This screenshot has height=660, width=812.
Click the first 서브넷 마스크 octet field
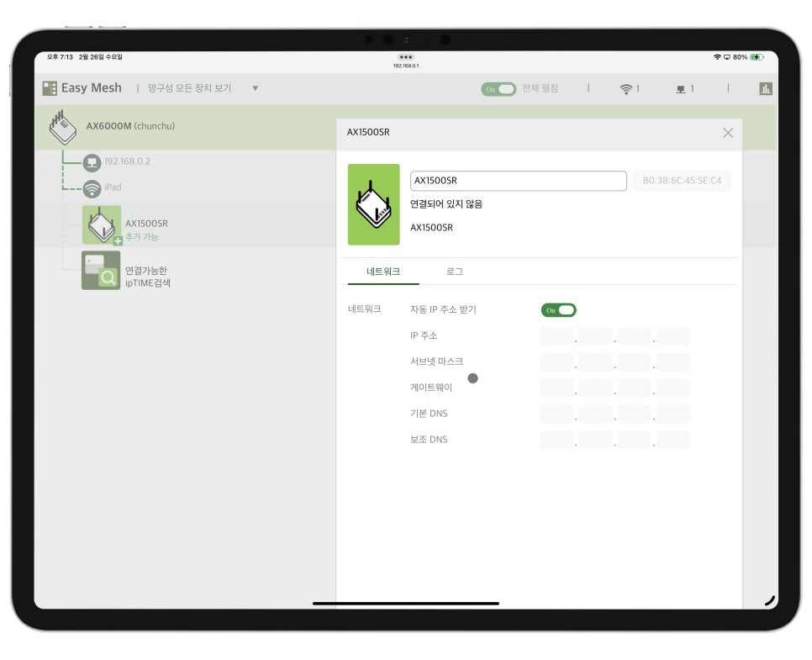pyautogui.click(x=556, y=362)
